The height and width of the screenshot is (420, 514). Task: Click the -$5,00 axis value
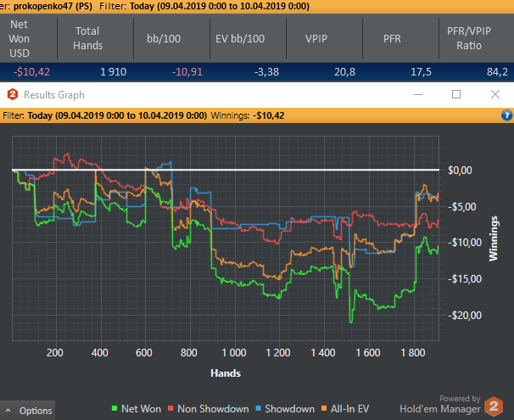[462, 206]
